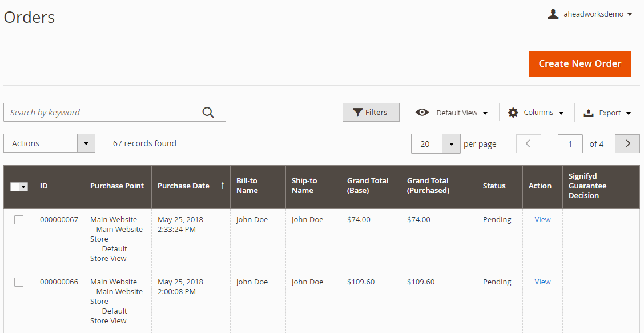
Task: Sort by the Purchase Date arrow icon
Action: [222, 186]
